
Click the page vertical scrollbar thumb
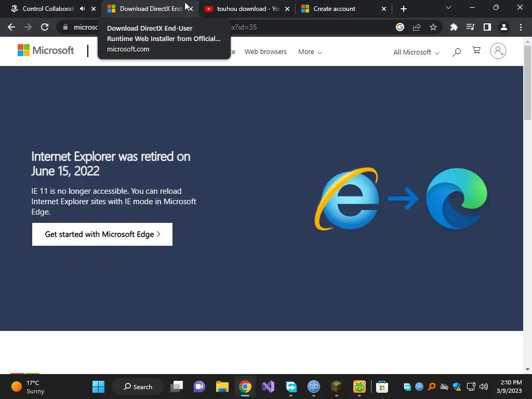[x=527, y=83]
